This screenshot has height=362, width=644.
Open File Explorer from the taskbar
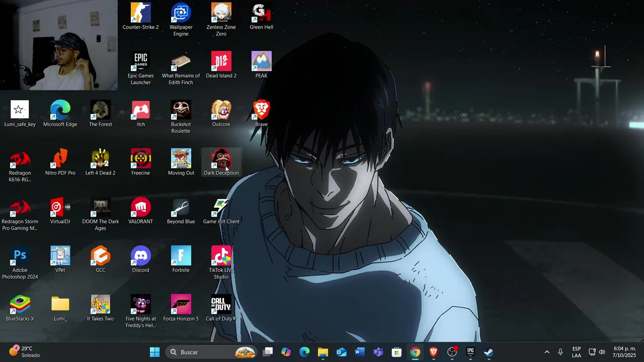323,352
